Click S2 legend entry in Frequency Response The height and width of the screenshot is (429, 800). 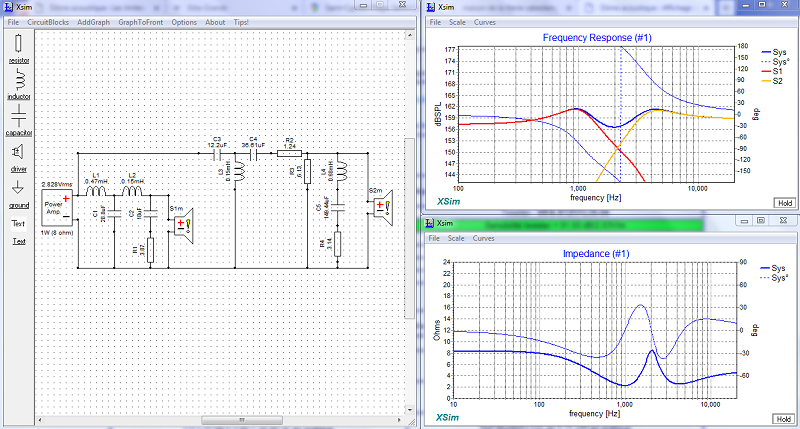(x=772, y=81)
